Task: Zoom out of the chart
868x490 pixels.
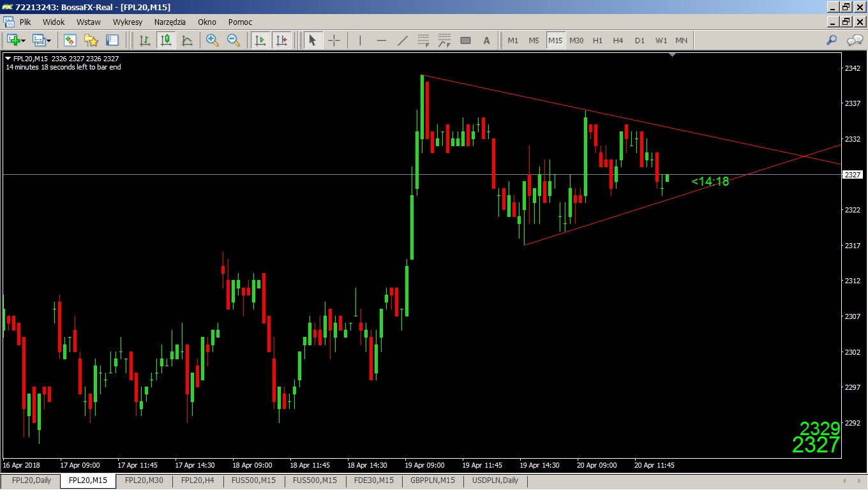Action: 234,40
